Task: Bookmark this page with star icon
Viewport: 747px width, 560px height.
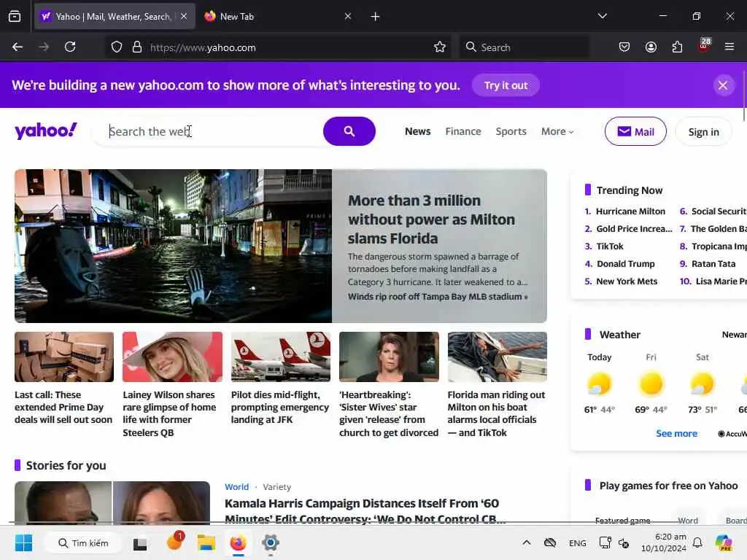Action: [440, 47]
